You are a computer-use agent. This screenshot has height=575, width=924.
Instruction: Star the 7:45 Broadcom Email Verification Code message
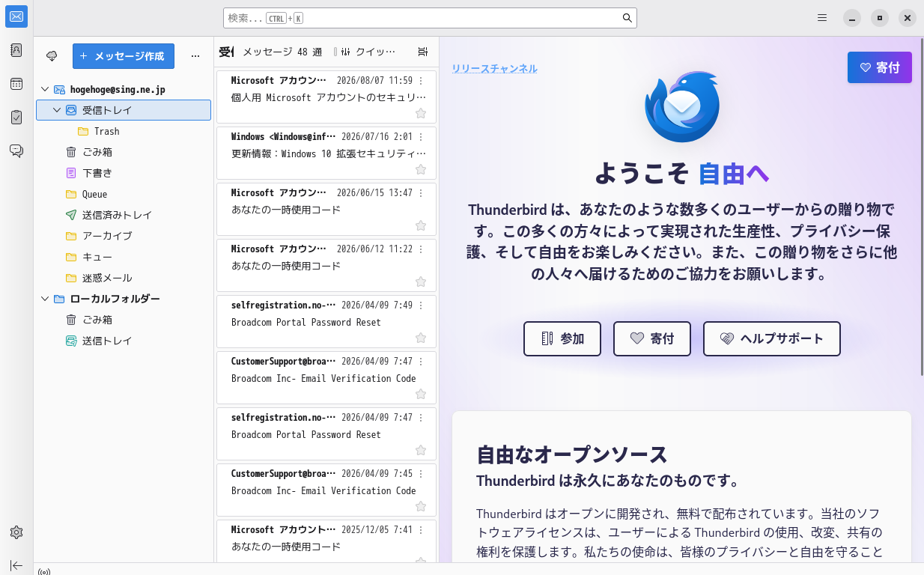421,506
